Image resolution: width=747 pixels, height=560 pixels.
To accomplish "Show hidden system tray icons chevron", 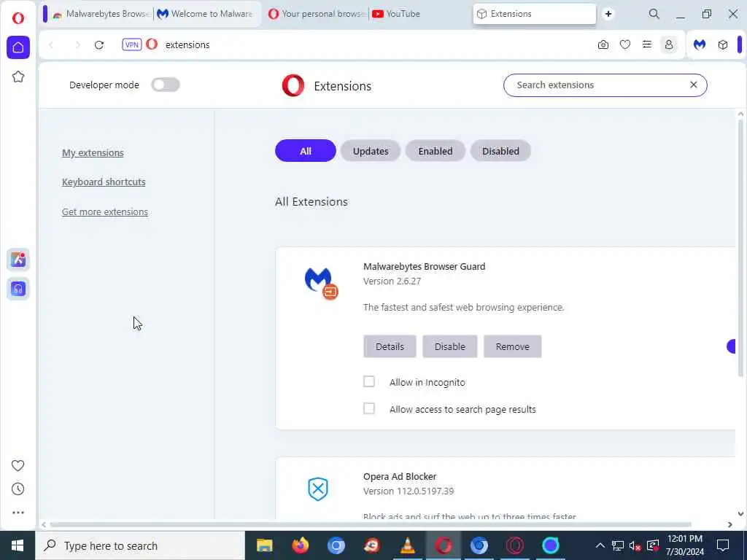I will coord(600,545).
